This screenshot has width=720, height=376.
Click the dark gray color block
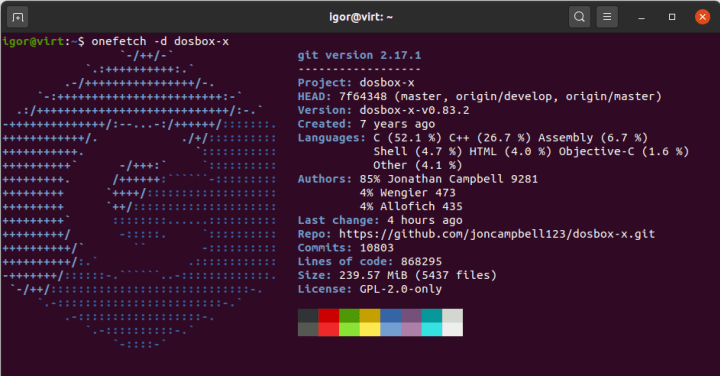[308, 315]
